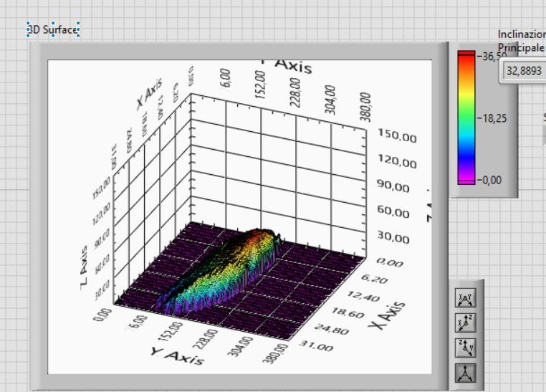Click the 18,60 X axis value on right
Screen dimensions: 546x392
(347, 312)
